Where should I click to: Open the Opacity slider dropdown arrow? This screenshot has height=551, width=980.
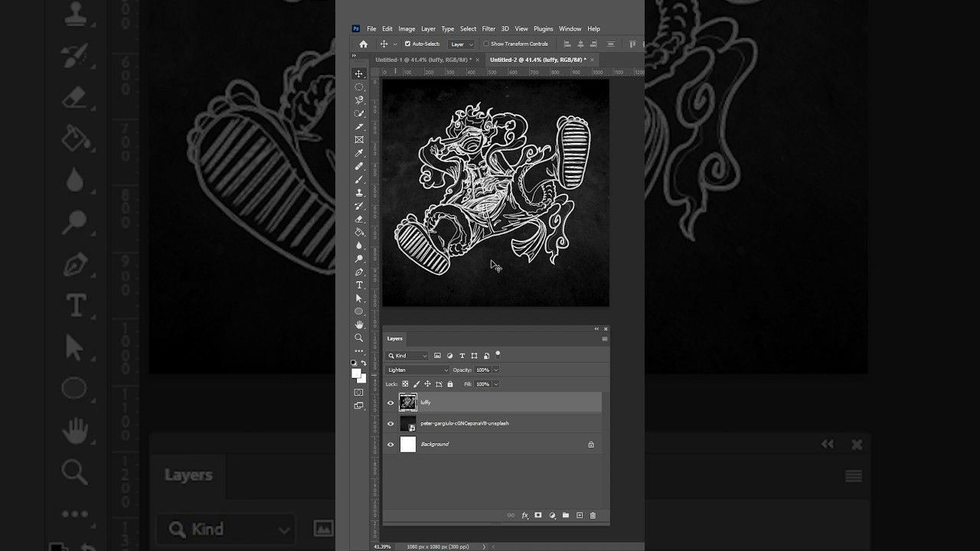click(x=496, y=370)
